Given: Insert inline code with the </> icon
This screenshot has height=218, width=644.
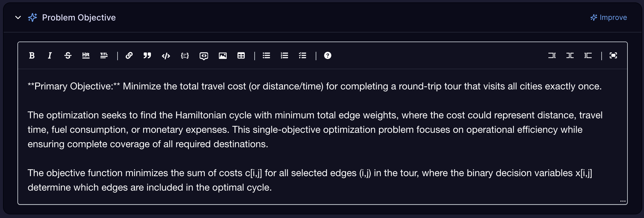Looking at the screenshot, I should click(166, 56).
